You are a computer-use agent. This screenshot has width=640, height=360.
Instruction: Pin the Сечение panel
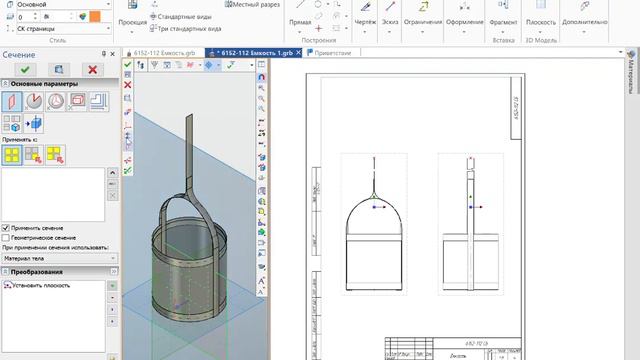(104, 54)
